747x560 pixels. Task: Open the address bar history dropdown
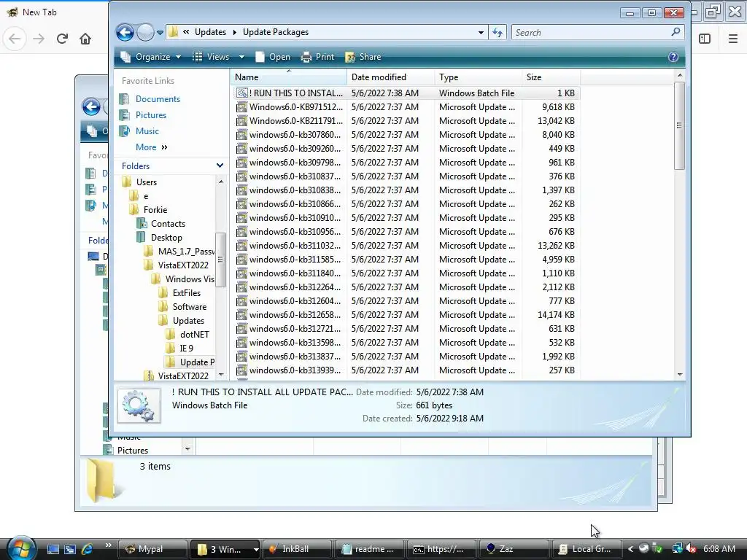click(481, 32)
